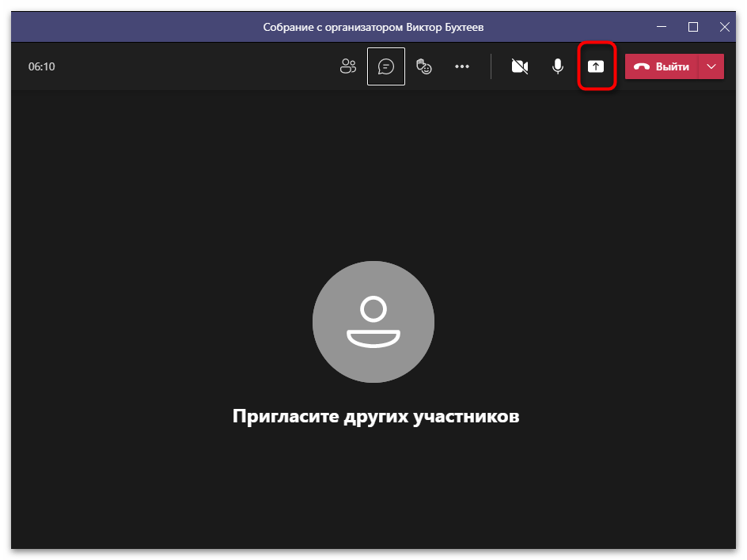Maximize the meeting window

[693, 27]
